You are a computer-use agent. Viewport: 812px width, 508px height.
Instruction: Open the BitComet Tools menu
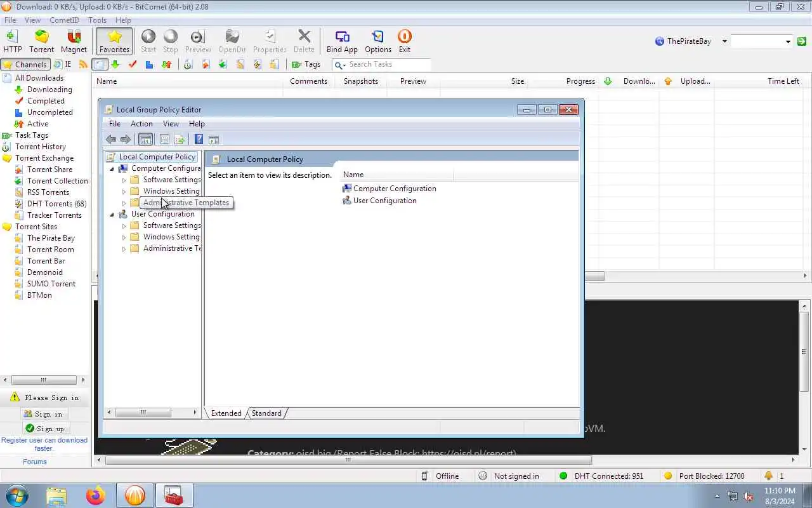pyautogui.click(x=98, y=20)
